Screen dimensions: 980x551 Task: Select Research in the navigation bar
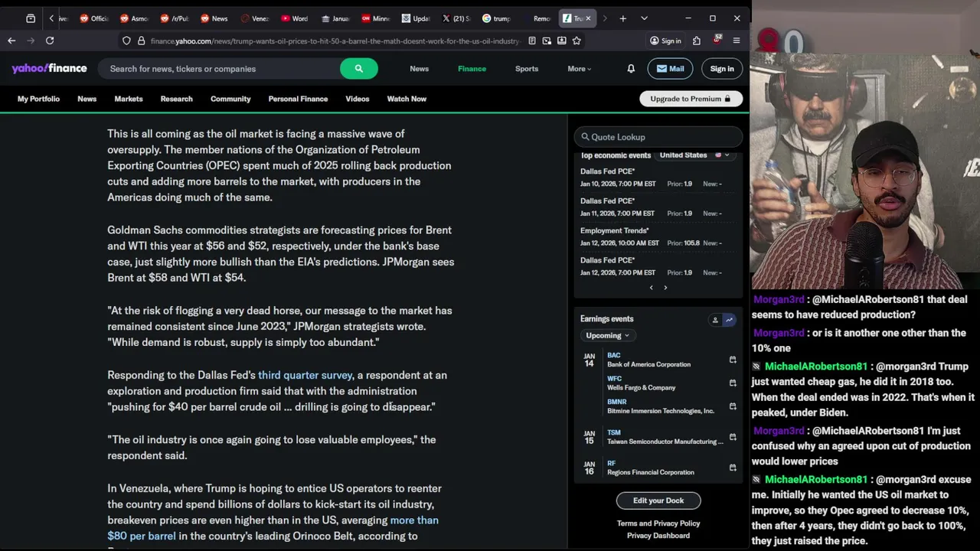tap(176, 99)
